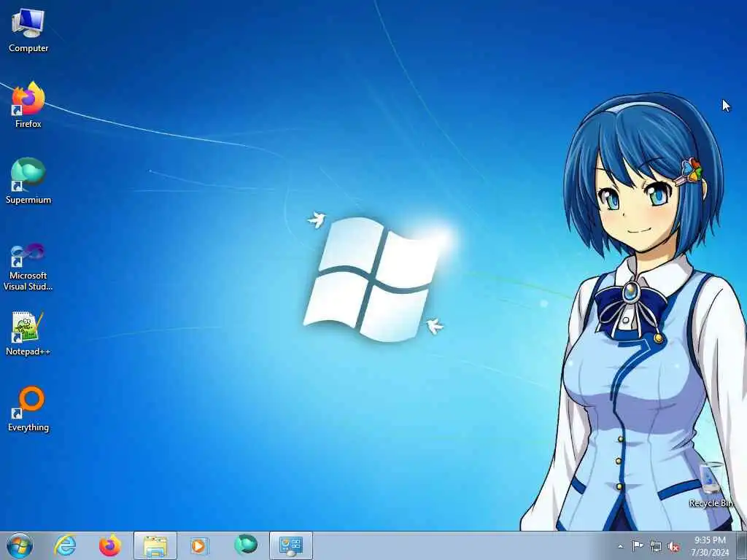Open the Windows Start menu orb

(x=20, y=545)
